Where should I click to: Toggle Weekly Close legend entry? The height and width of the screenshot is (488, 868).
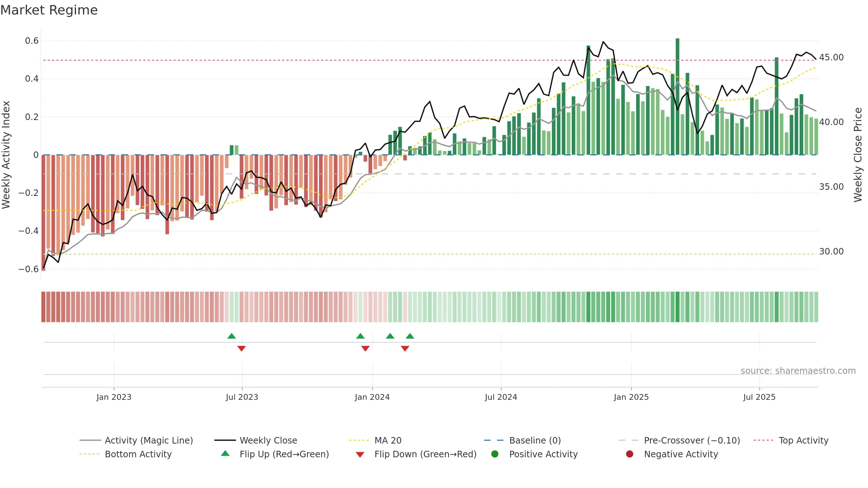[x=256, y=440]
